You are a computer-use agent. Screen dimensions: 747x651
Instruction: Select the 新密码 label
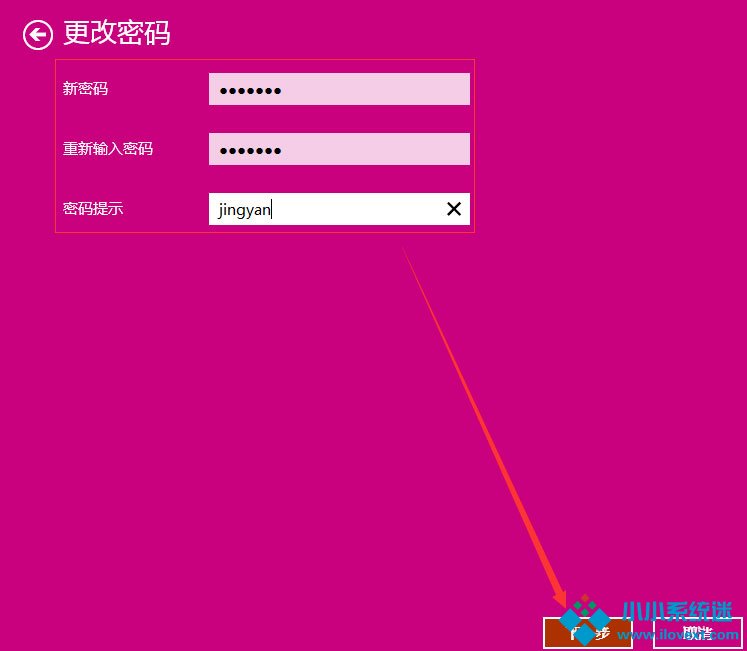click(85, 89)
